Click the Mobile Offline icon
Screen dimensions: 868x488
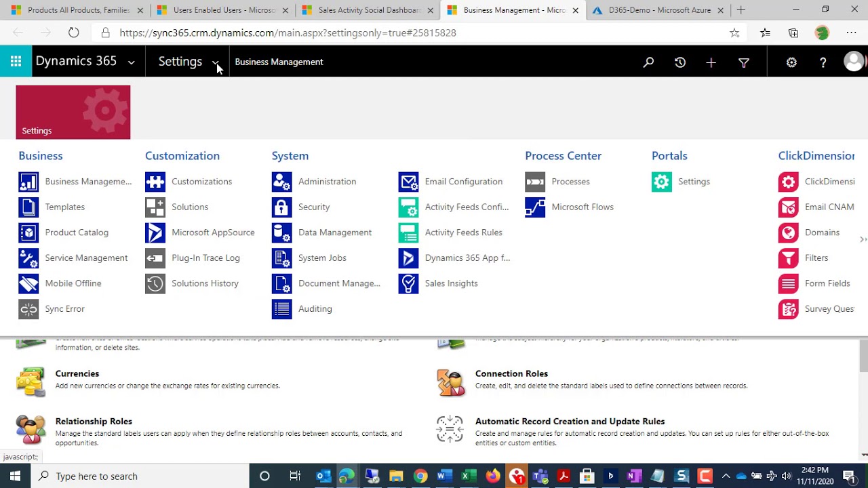coord(28,283)
